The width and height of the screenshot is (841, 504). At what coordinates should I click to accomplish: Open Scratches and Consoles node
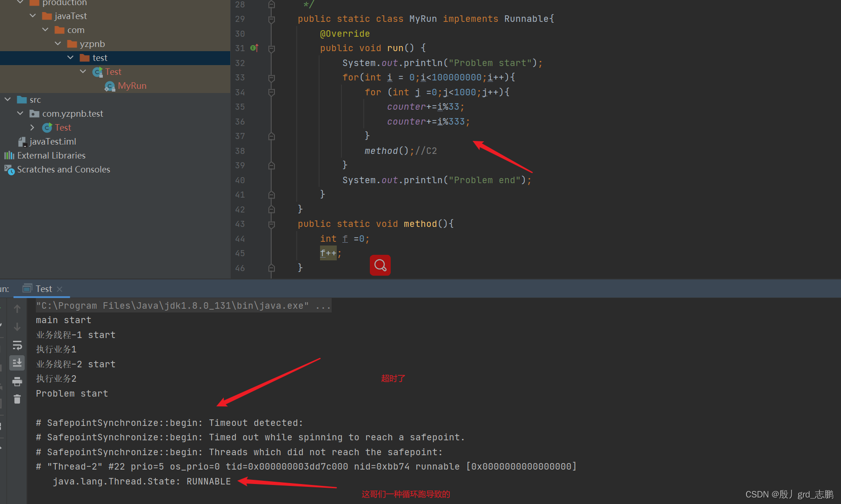pyautogui.click(x=64, y=169)
